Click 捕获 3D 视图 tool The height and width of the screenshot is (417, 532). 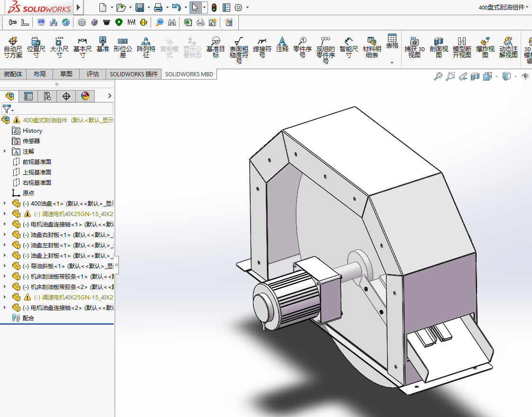pos(414,47)
